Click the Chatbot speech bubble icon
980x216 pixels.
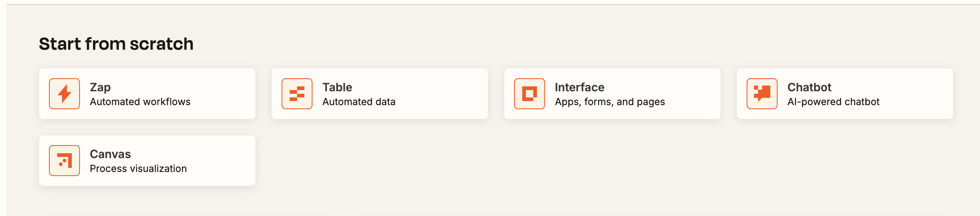(x=762, y=94)
